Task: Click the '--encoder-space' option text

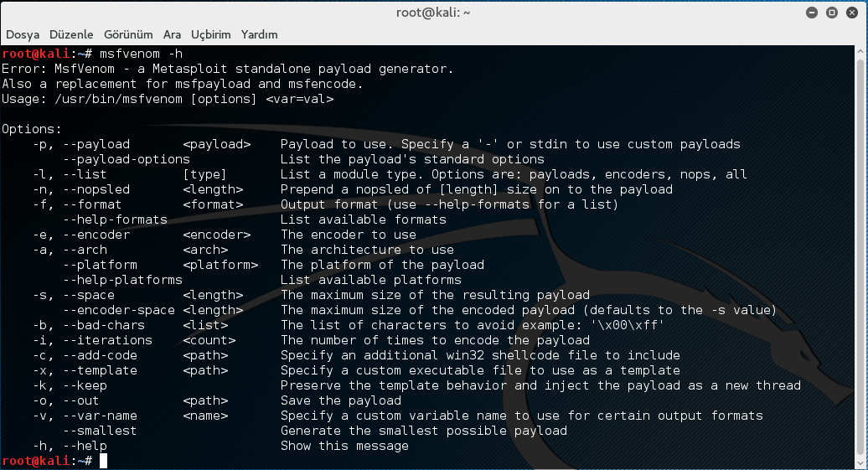Action: (118, 310)
